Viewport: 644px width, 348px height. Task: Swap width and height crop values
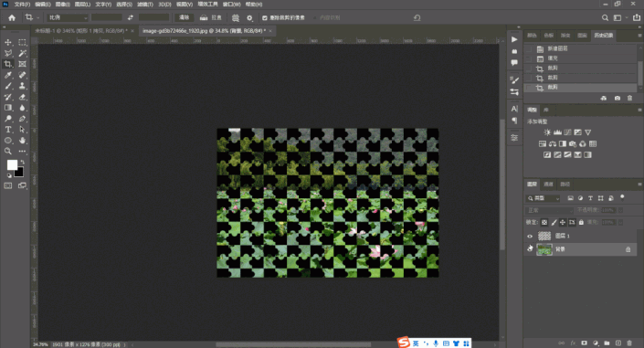click(131, 17)
